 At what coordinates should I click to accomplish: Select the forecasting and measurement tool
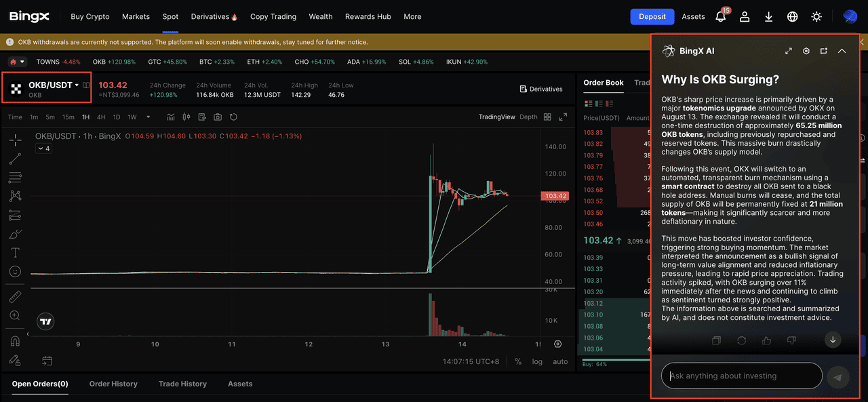[15, 215]
